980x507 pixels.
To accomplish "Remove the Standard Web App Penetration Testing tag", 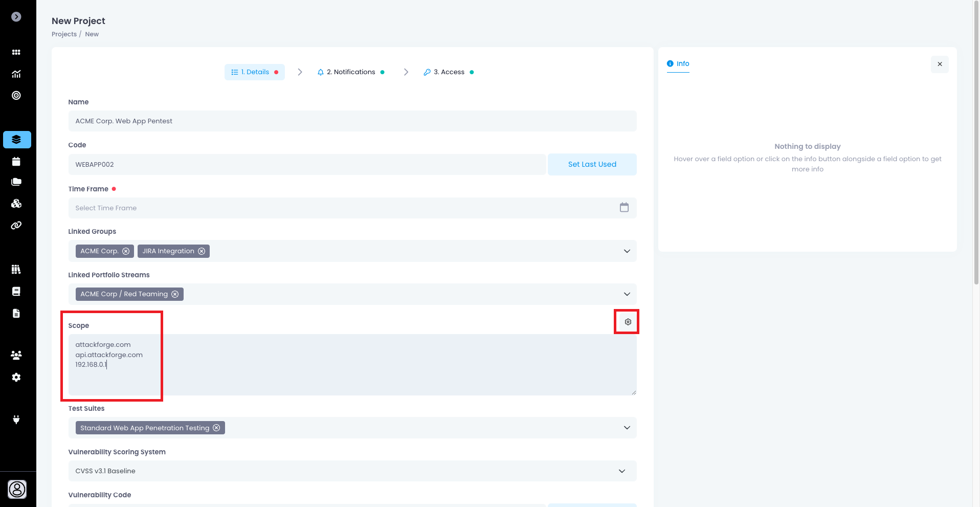I will coord(216,428).
